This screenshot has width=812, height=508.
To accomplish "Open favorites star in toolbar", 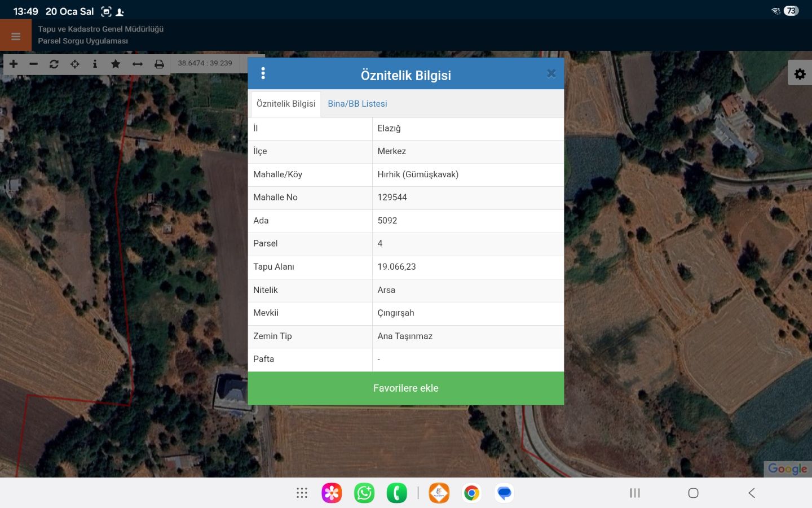I will coord(116,64).
